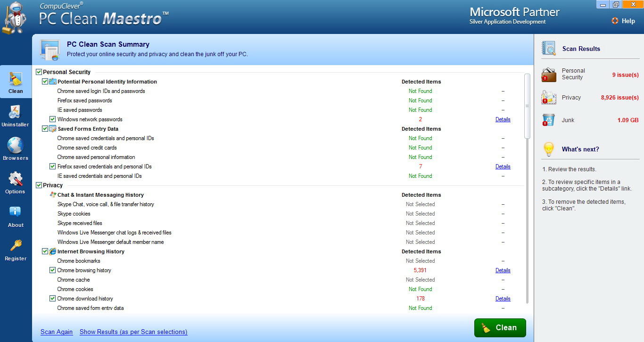The height and width of the screenshot is (342, 644).
Task: Click the "5,391" detected items count
Action: click(420, 270)
